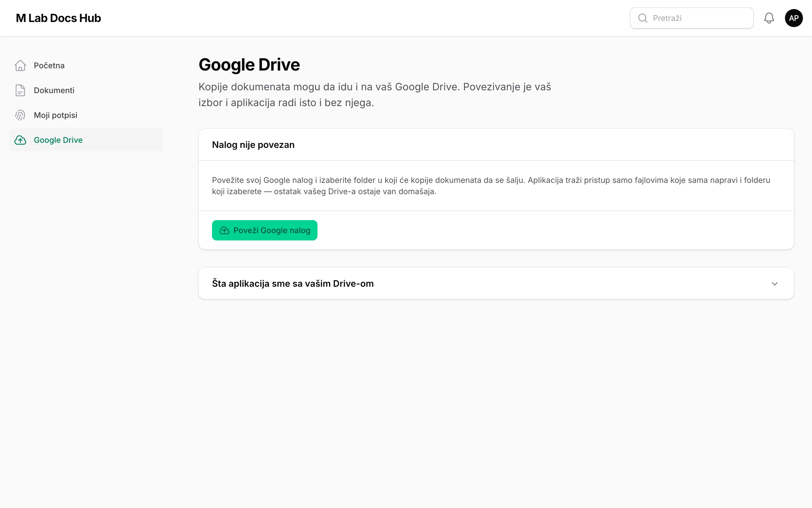The height and width of the screenshot is (508, 812).
Task: Click the document icon beside Dokumenti
Action: [20, 90]
